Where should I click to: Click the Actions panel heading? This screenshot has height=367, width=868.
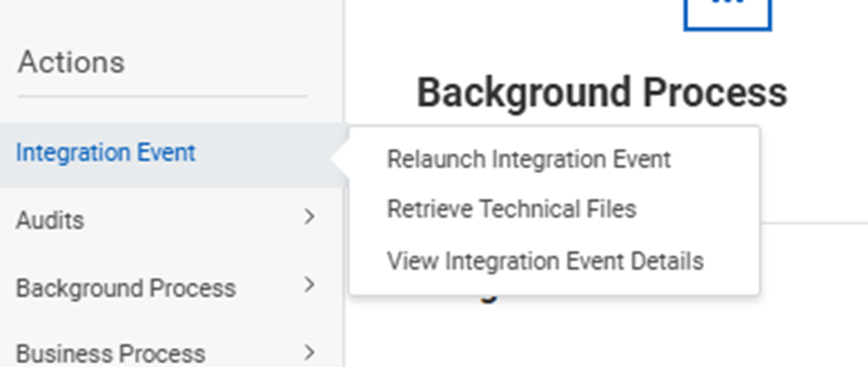[x=71, y=63]
